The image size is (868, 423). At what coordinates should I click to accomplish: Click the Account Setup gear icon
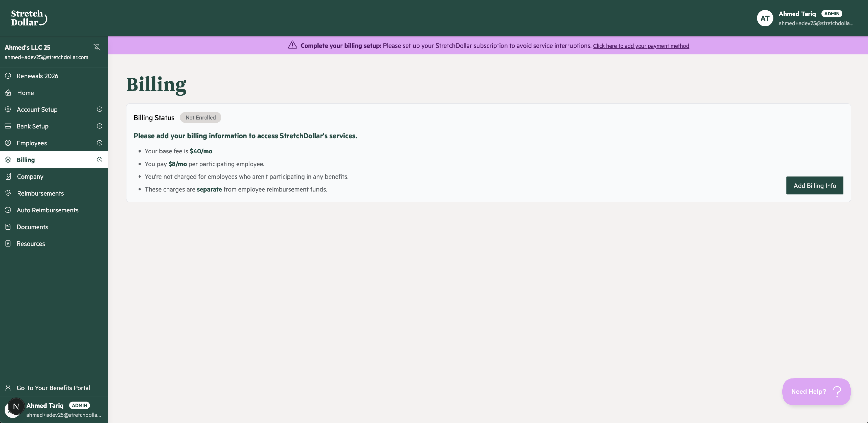[x=8, y=109]
